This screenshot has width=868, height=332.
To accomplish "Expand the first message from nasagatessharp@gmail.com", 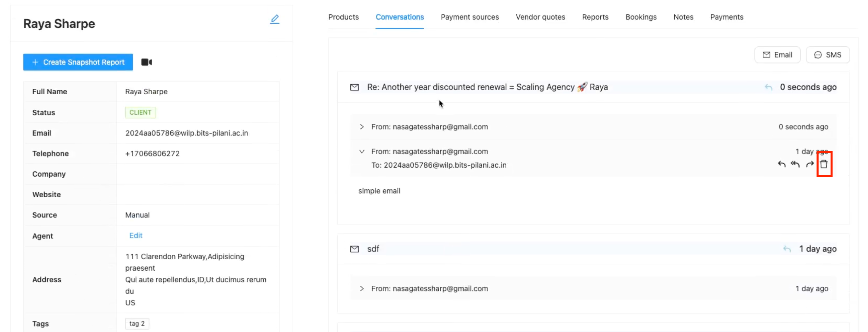I will pyautogui.click(x=362, y=127).
